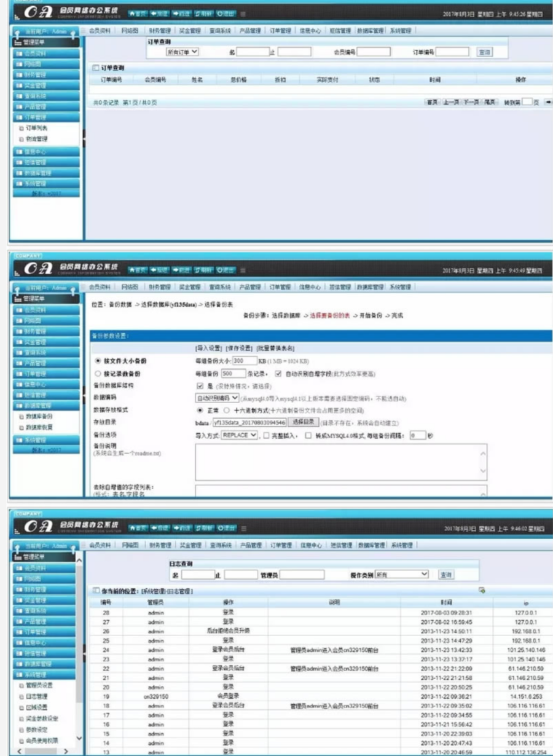The height and width of the screenshot is (756, 553).
Task: Open 数据库恢复 in the backup page sidebar
Action: click(39, 427)
